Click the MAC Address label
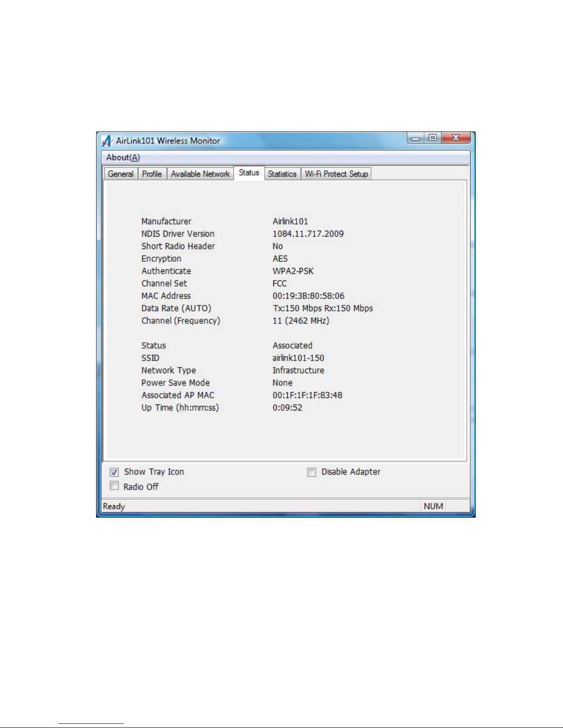Viewport: 563px width, 728px height. click(166, 296)
